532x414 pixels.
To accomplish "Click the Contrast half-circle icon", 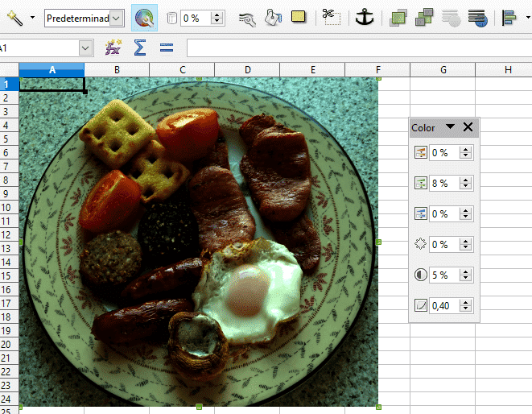I will tap(421, 275).
